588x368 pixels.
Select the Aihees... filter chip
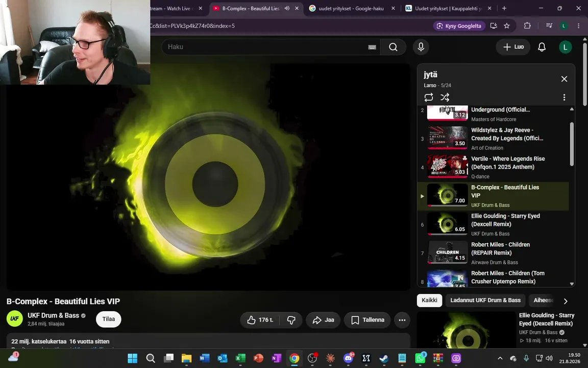543,301
